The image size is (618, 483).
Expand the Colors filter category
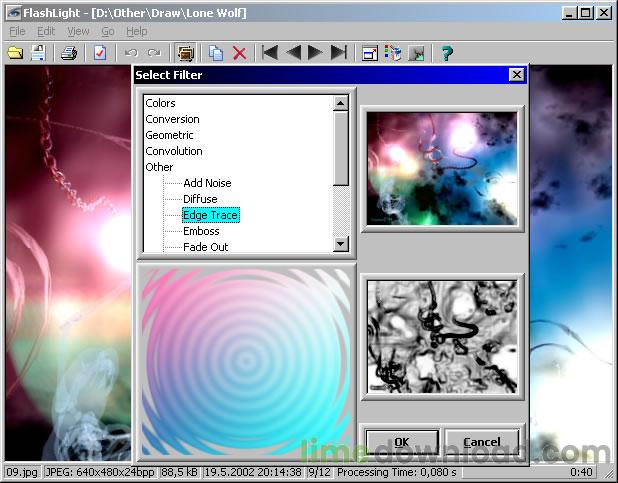[160, 103]
